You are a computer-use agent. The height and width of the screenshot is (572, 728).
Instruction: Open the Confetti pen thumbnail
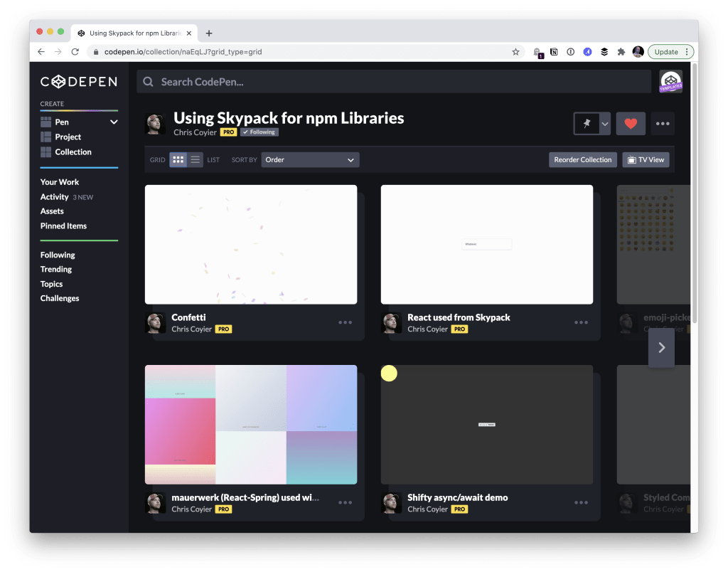click(251, 245)
